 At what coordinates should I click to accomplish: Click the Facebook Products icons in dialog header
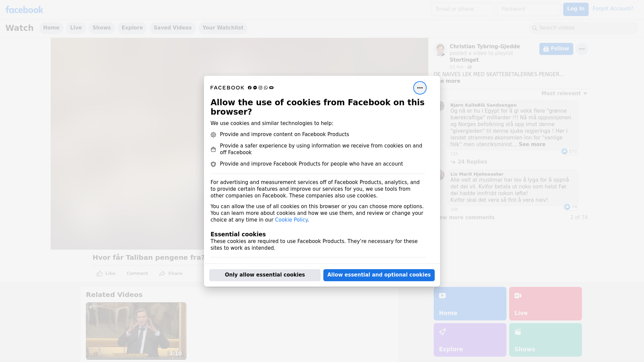pyautogui.click(x=261, y=88)
